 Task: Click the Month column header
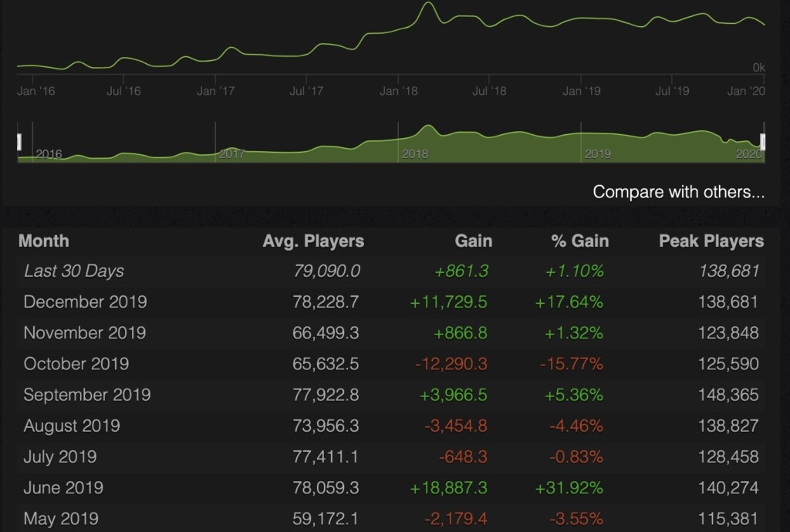point(43,241)
